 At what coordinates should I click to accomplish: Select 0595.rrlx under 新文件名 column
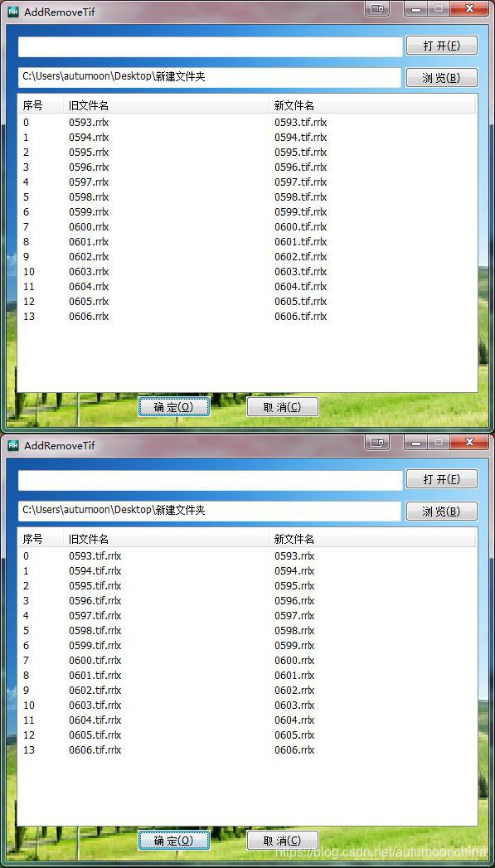point(294,585)
